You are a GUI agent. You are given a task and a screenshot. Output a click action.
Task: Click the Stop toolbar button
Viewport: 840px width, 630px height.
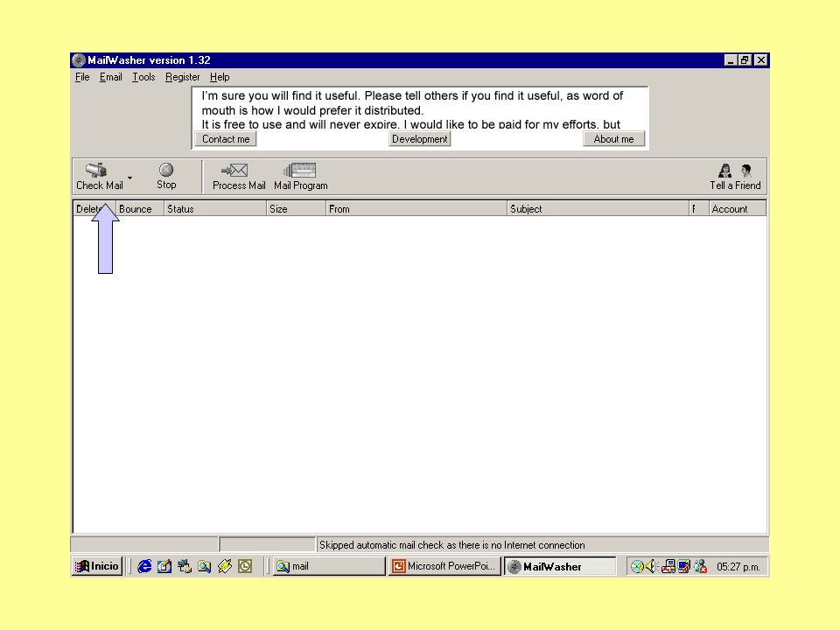(x=166, y=176)
